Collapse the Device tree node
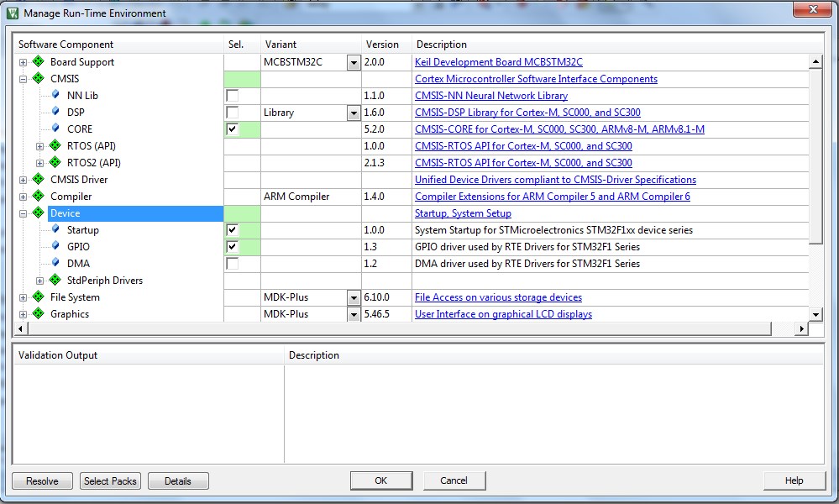This screenshot has width=839, height=504. pos(23,213)
